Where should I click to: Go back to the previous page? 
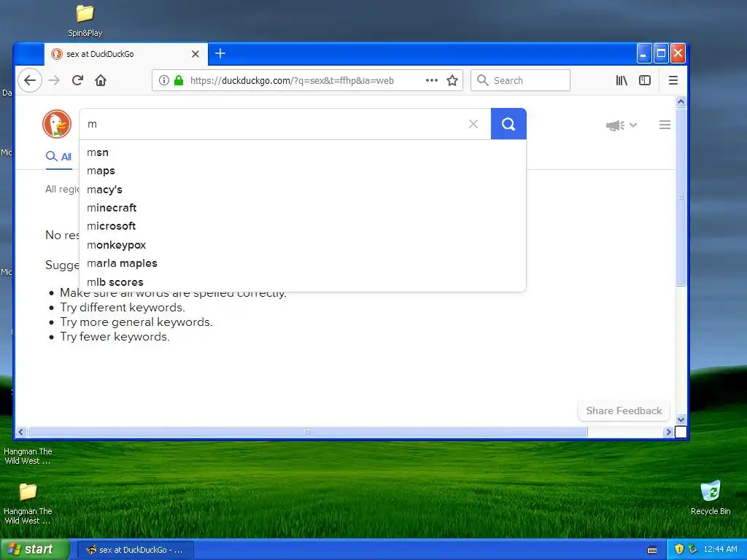point(30,80)
